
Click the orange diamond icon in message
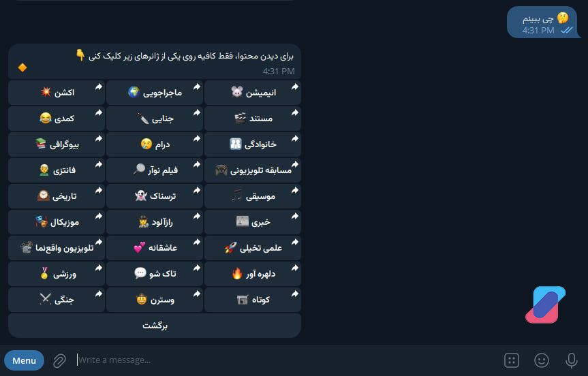[22, 67]
